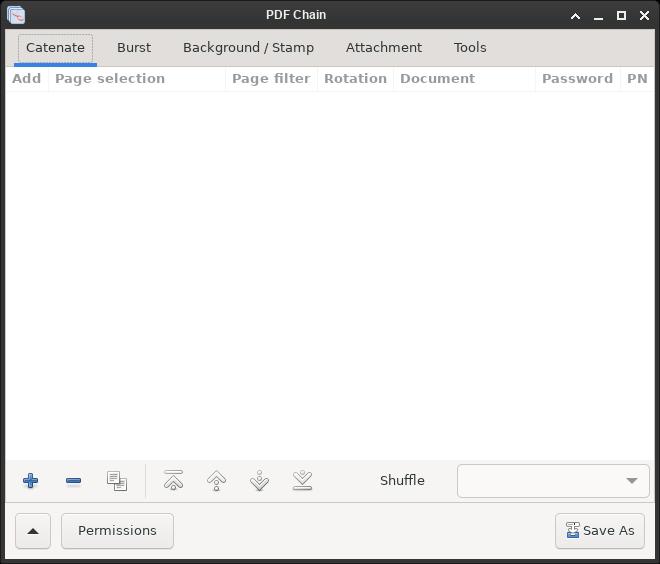660x564 pixels.
Task: Click the blue plus add document icon
Action: coord(30,480)
